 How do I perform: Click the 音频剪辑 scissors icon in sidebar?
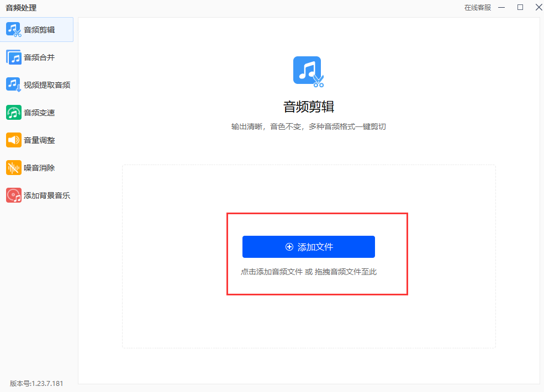14,30
